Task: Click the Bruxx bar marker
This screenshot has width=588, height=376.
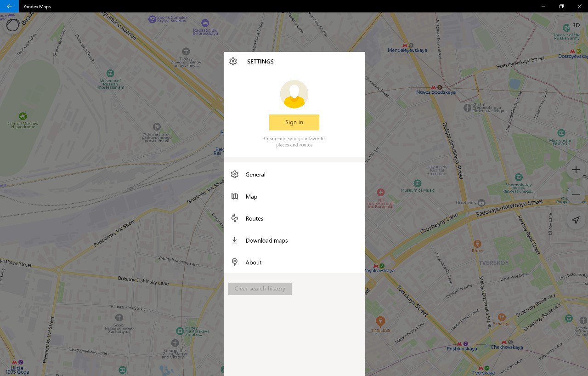Action: click(x=477, y=243)
